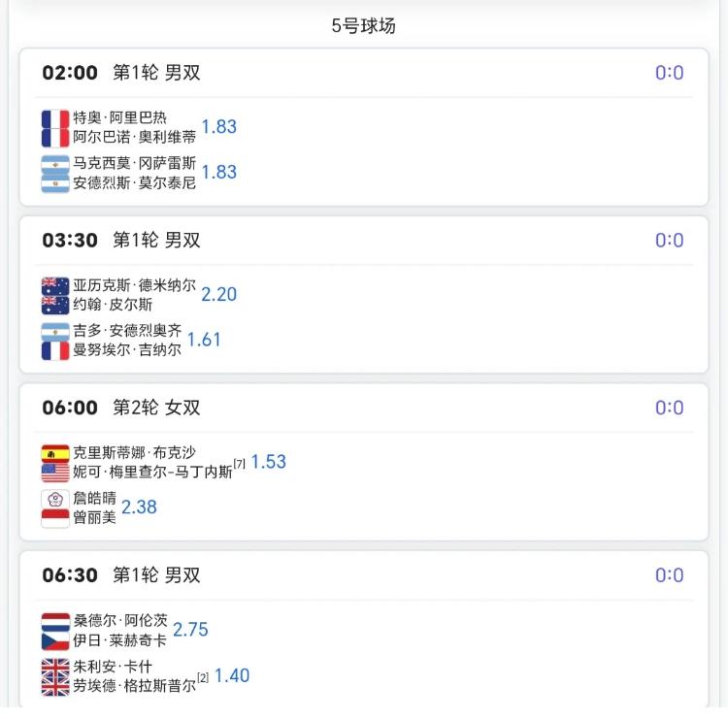This screenshot has width=728, height=719.
Task: Click the UK flag beside 朱利安·卡什
Action: pos(55,667)
